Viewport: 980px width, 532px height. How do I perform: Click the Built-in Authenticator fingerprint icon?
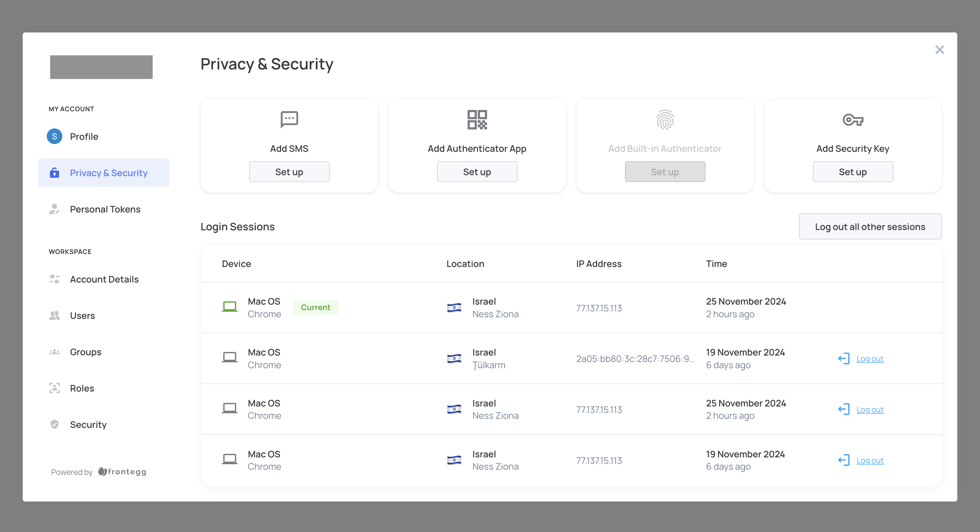pos(665,120)
